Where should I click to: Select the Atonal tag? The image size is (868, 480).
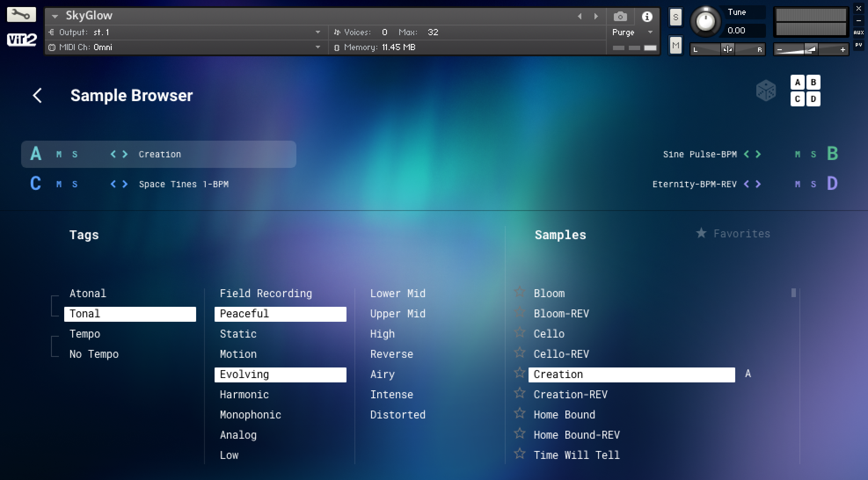pos(88,293)
